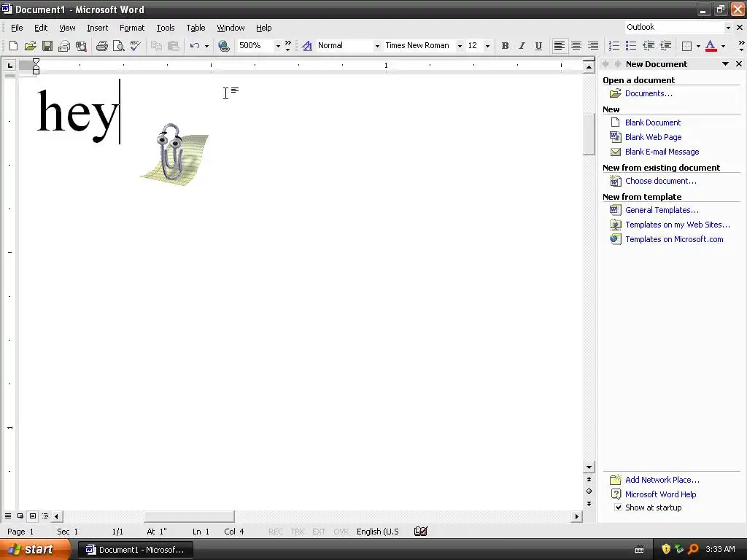The width and height of the screenshot is (747, 560).
Task: Click the Undo arrow icon
Action: coord(194,46)
